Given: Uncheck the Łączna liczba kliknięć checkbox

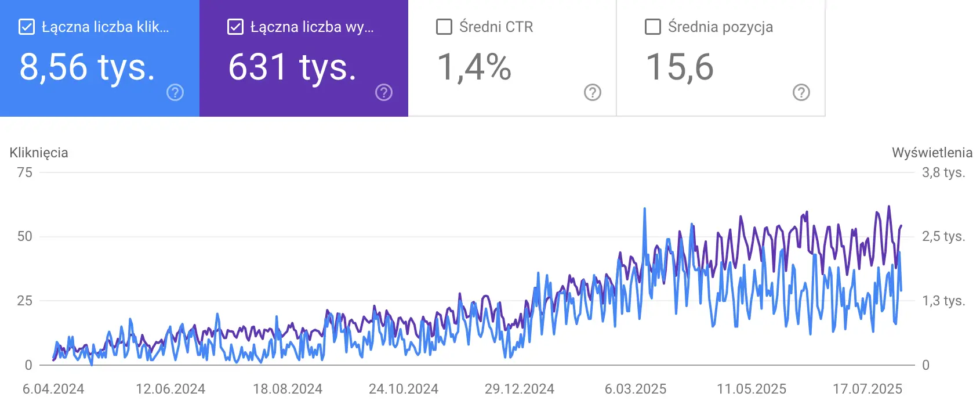Looking at the screenshot, I should click(27, 27).
